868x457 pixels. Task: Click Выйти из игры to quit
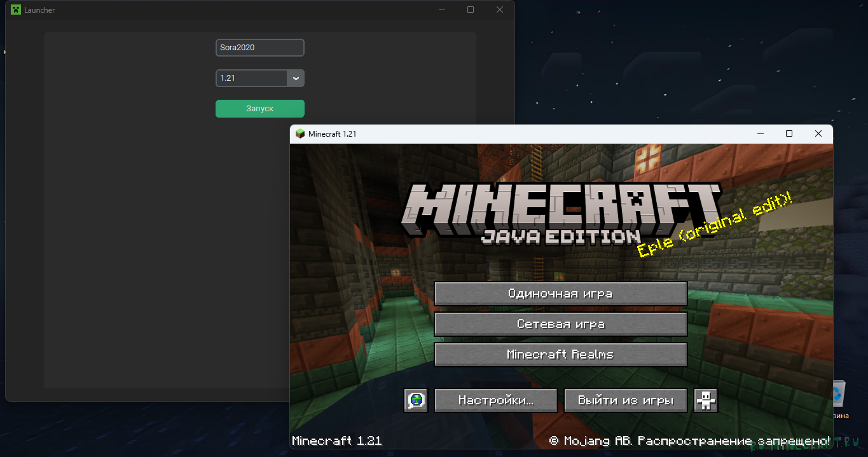click(x=626, y=400)
